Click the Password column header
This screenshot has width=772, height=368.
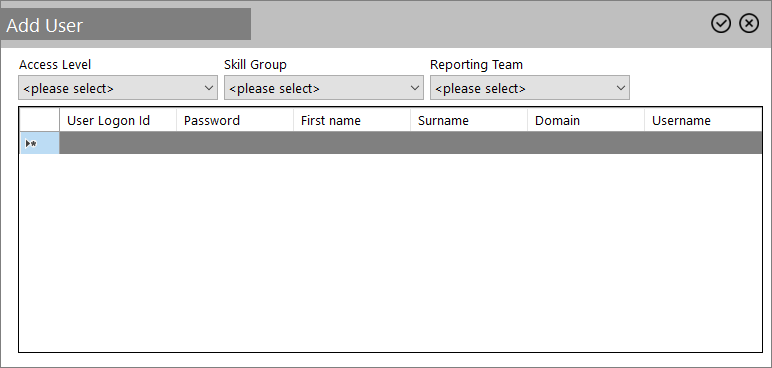point(235,120)
